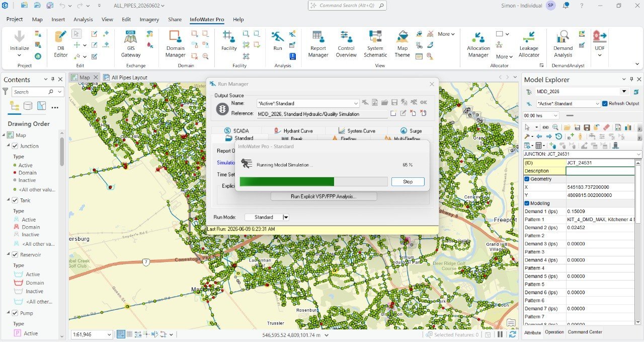
Task: Open Demand Analysis tool
Action: coord(562,44)
